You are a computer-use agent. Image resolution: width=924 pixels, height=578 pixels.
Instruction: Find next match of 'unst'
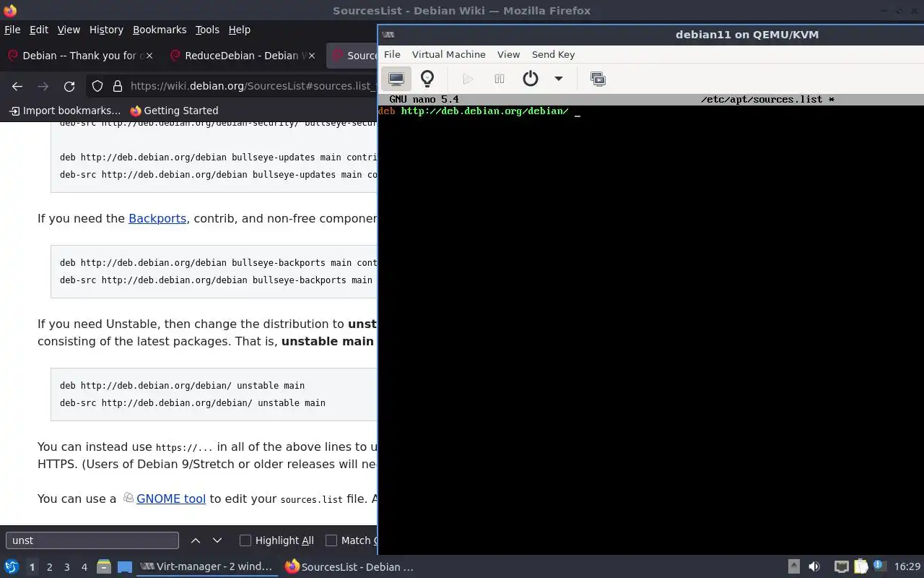(217, 540)
